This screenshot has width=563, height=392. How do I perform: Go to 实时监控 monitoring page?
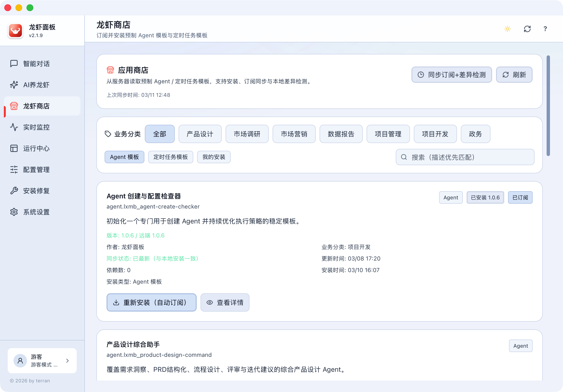36,127
